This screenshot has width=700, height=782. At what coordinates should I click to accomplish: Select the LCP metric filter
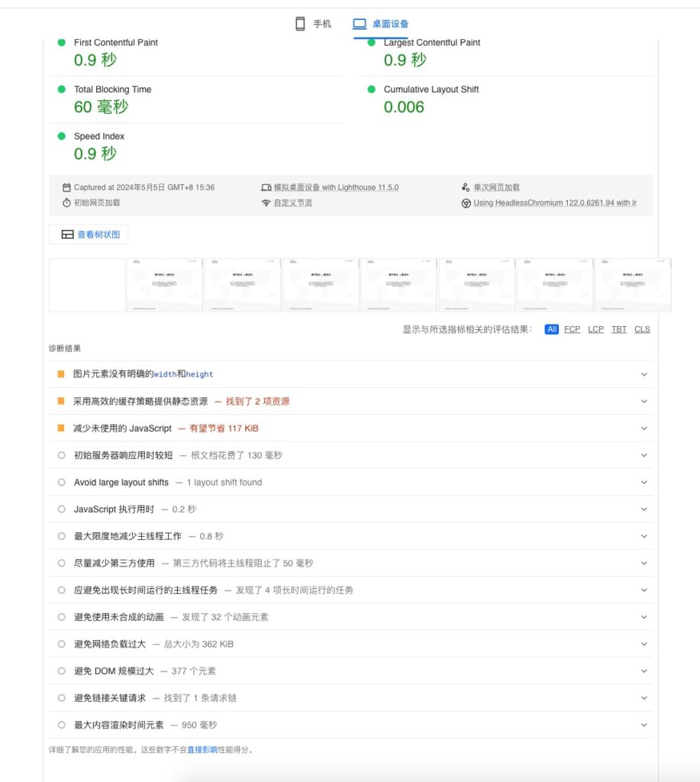[595, 329]
